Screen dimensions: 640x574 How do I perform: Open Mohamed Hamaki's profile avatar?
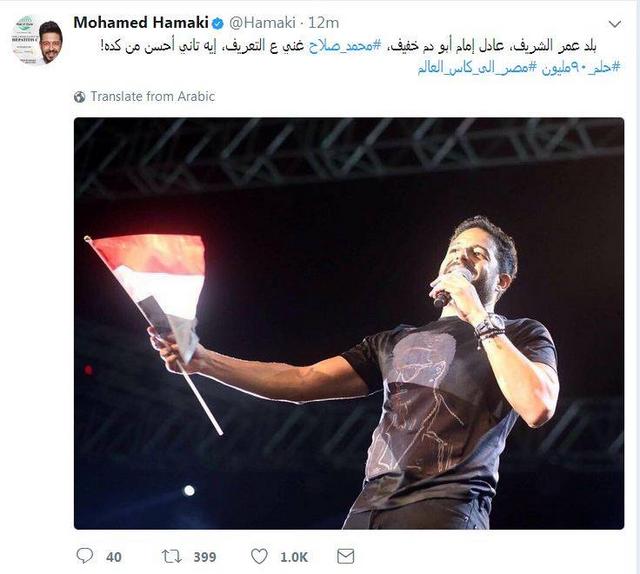(x=37, y=40)
